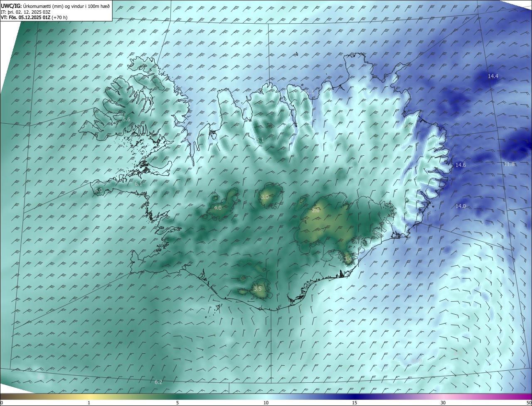Image resolution: width=532 pixels, height=406 pixels.
Task: Select the 'VT: Fös. 05.12.2025 01Z (+70 h)' line
Action: pyautogui.click(x=34, y=17)
